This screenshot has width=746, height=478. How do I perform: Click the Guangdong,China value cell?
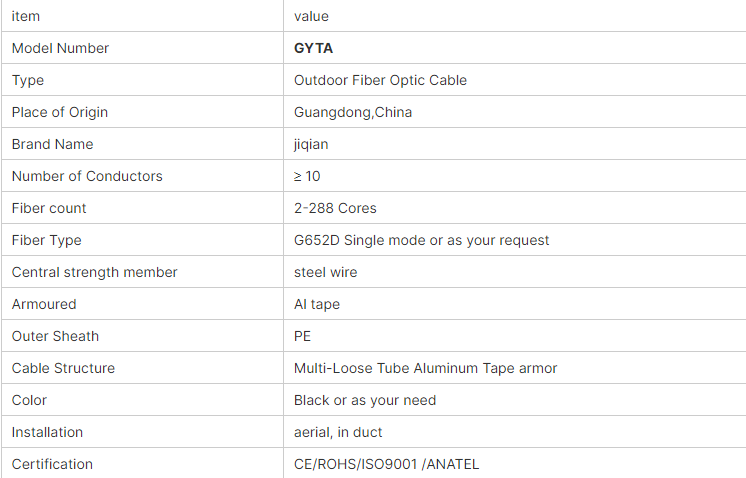click(515, 112)
